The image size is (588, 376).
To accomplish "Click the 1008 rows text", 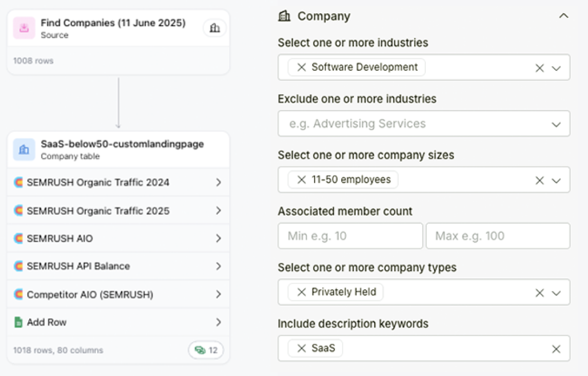I will 33,61.
